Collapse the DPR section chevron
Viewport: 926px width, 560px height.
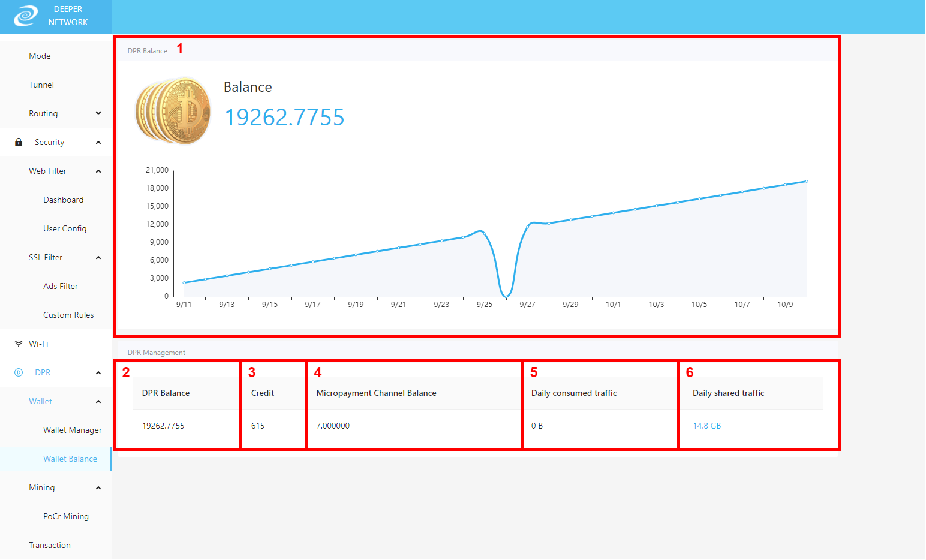tap(98, 372)
